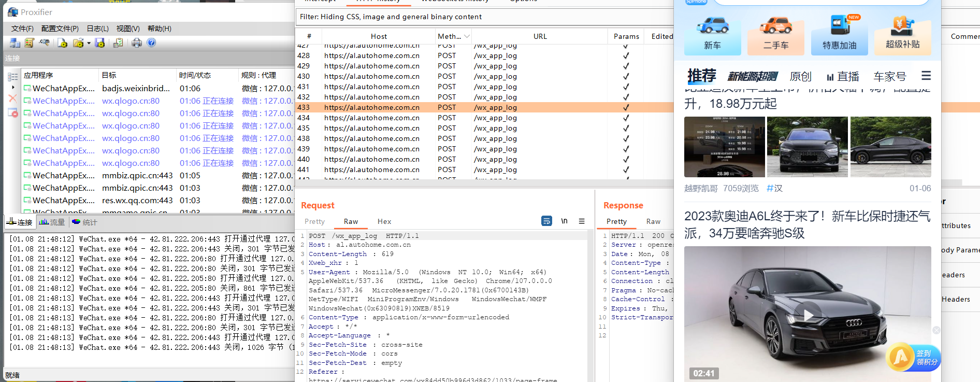Select Response Raw tab
980x382 pixels.
click(653, 221)
